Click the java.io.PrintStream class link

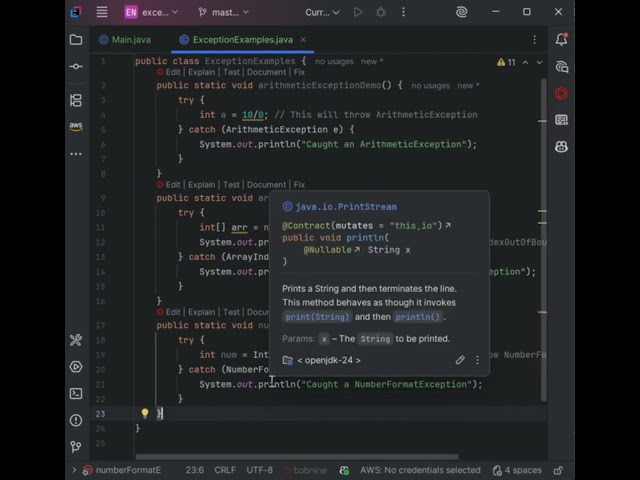pos(346,207)
